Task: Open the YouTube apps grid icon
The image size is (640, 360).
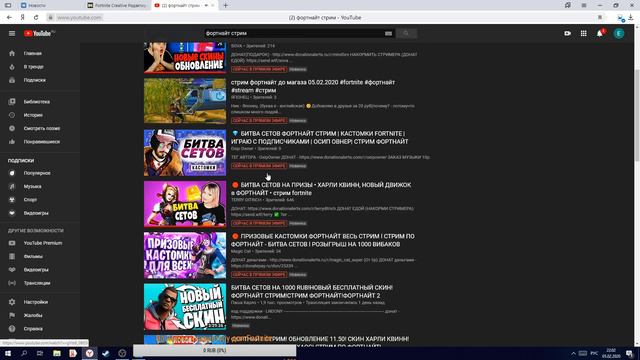Action: click(x=584, y=33)
